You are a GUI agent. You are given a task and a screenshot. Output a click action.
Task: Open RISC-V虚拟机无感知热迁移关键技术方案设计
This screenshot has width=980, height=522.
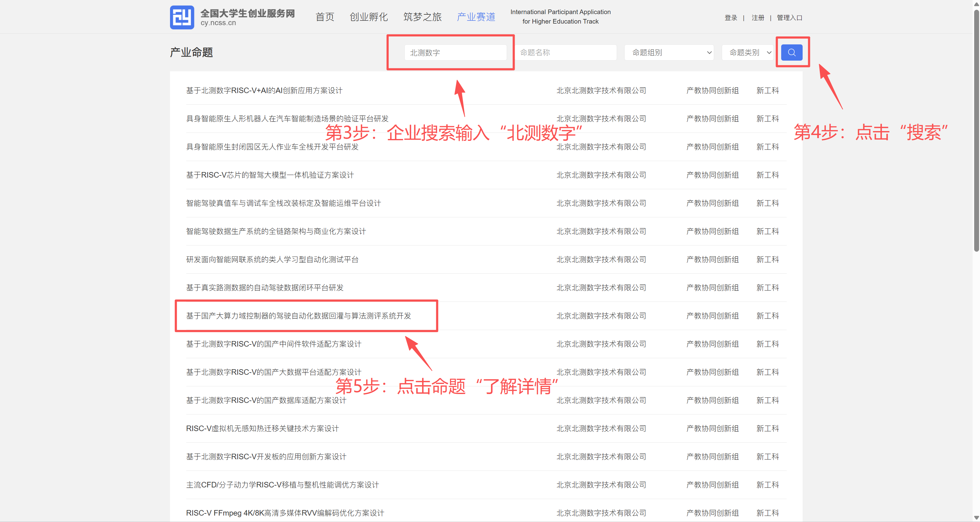pos(262,428)
